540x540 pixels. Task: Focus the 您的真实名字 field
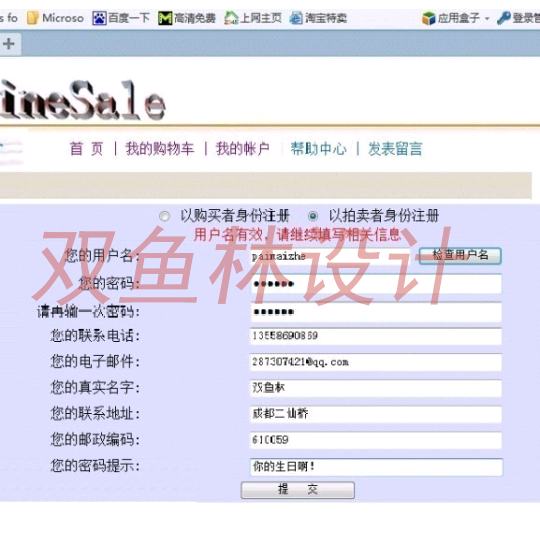[x=376, y=388]
